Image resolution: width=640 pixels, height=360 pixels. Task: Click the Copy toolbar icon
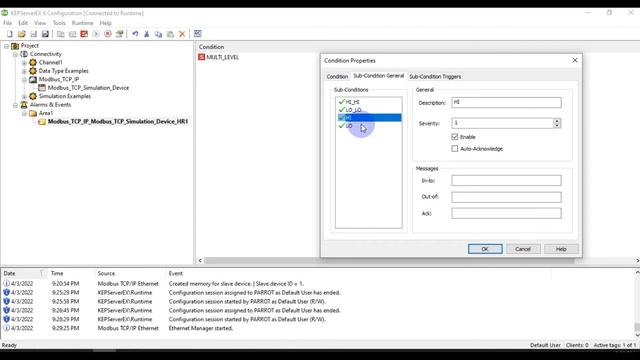[158, 34]
